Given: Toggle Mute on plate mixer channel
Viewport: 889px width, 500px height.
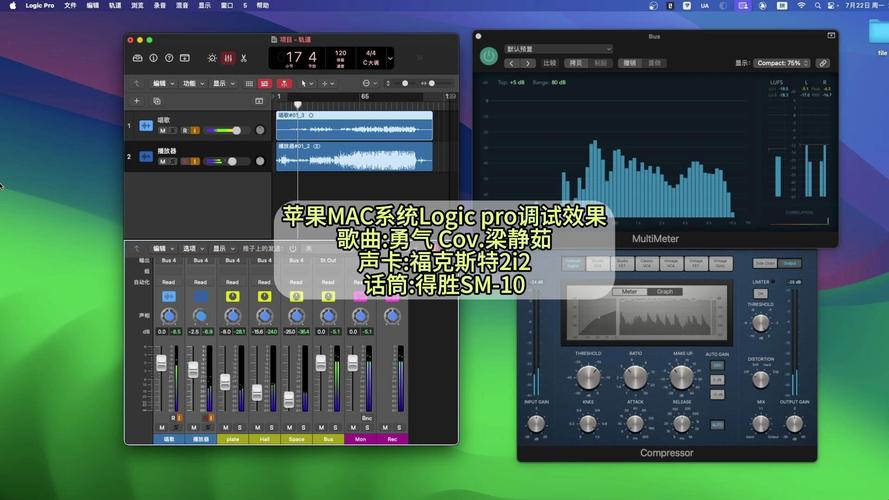Looking at the screenshot, I should point(226,427).
